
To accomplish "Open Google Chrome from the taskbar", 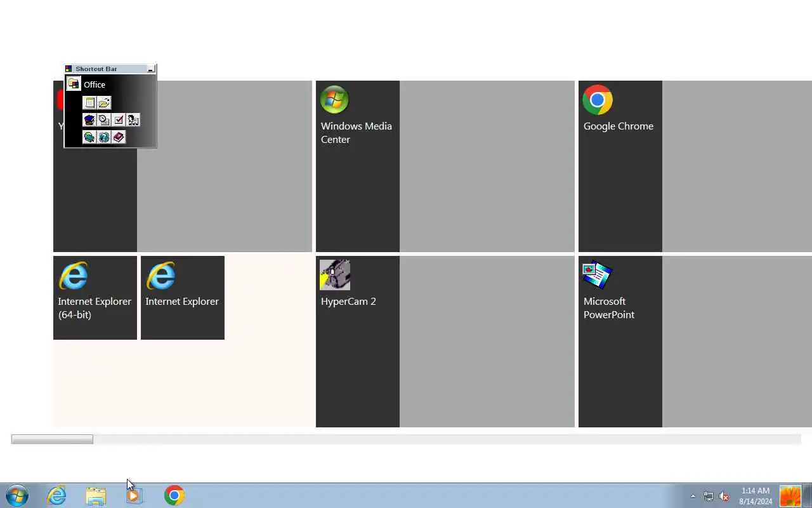I will click(x=174, y=495).
